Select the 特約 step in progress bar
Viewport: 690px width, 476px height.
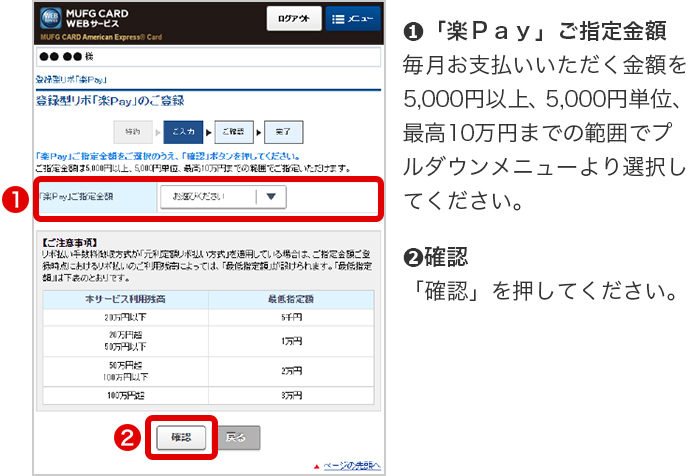pos(133,131)
